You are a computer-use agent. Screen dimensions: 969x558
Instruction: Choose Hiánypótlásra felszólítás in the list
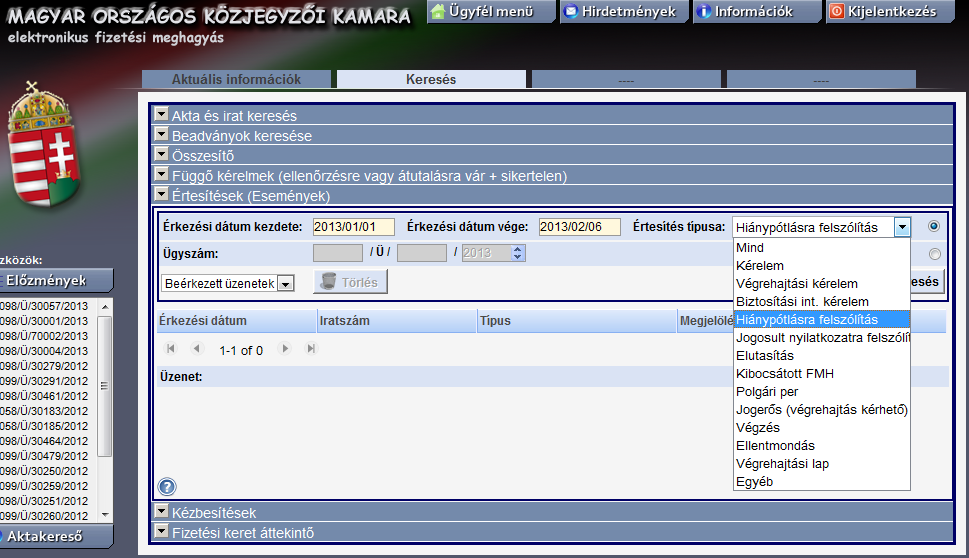pyautogui.click(x=821, y=319)
